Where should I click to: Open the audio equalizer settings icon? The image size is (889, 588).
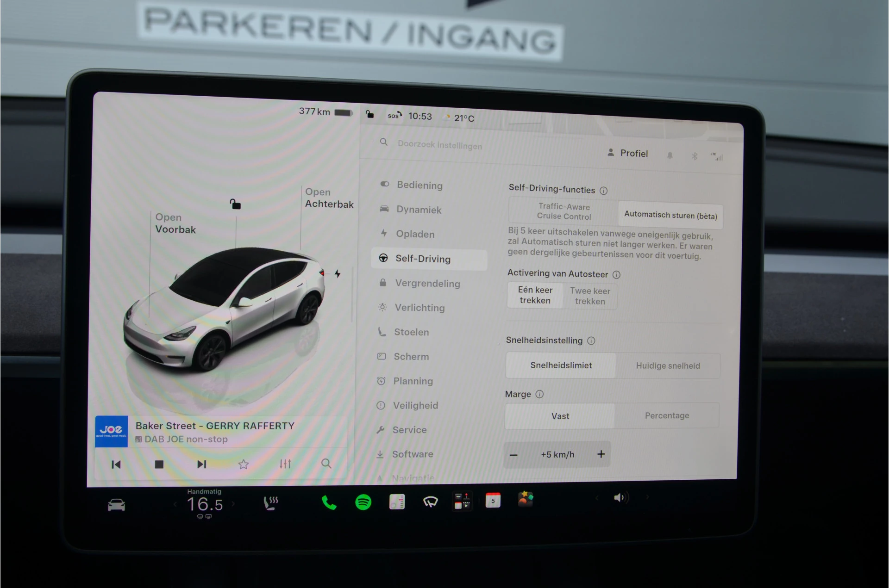[285, 464]
